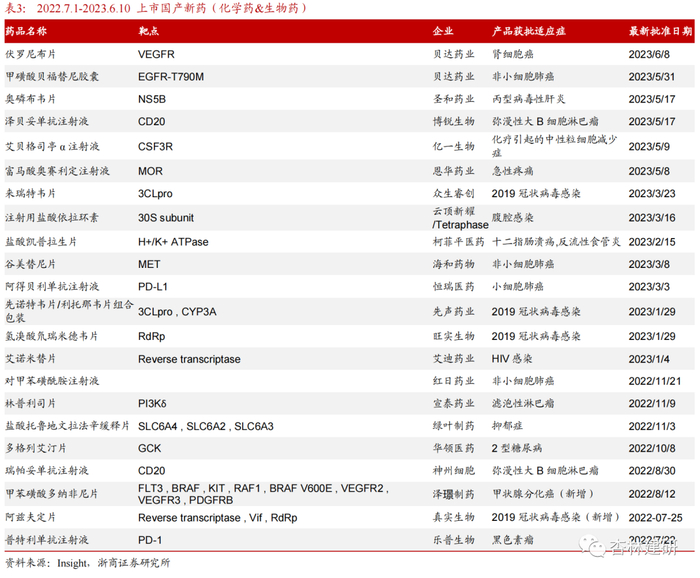This screenshot has width=700, height=578.
Task: Click company cell 恒瑞医药
Action: point(454,287)
